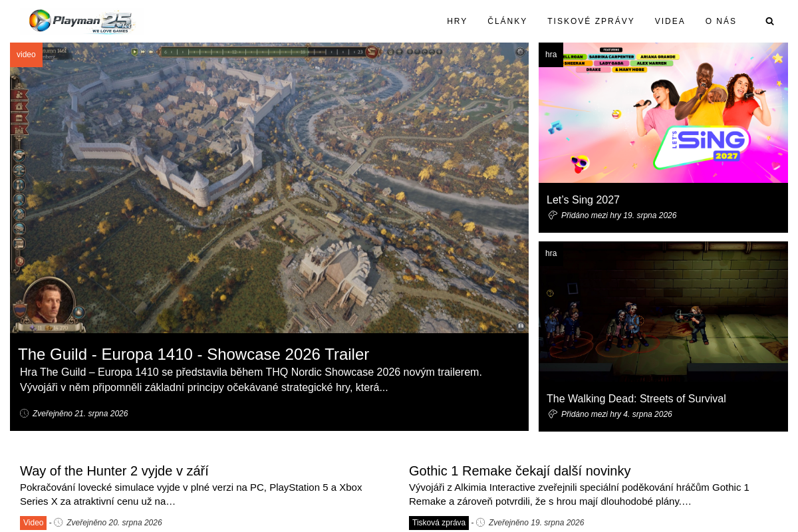
Task: Open the HRY menu item
Action: pos(457,21)
